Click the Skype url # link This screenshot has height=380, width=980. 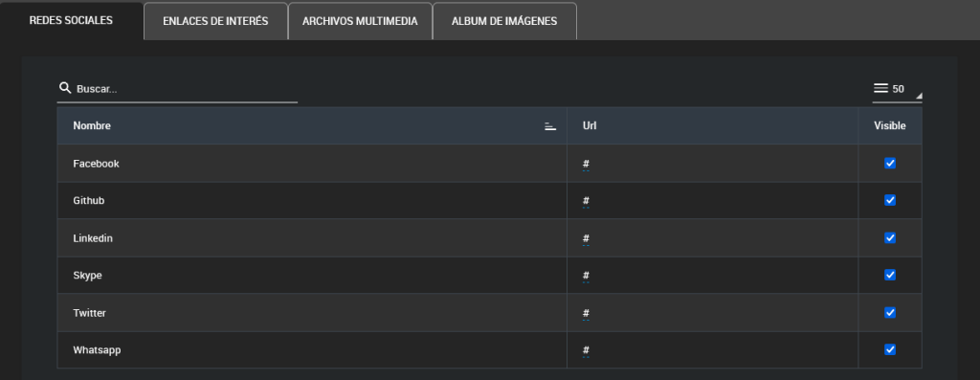click(586, 277)
